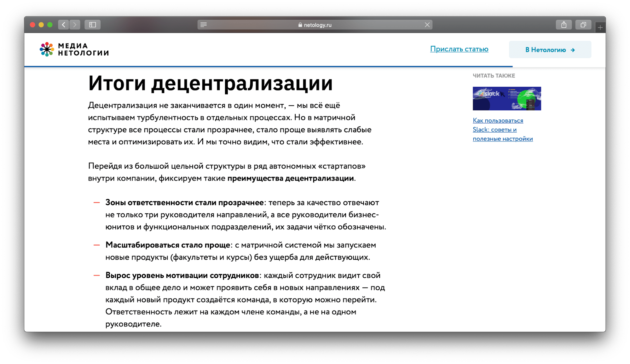The width and height of the screenshot is (630, 364).
Task: Select the Итоги децентрализации heading
Action: 210,83
